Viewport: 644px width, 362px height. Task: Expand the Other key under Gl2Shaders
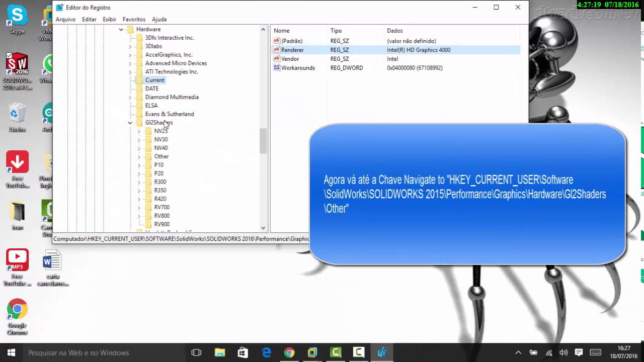point(139,156)
